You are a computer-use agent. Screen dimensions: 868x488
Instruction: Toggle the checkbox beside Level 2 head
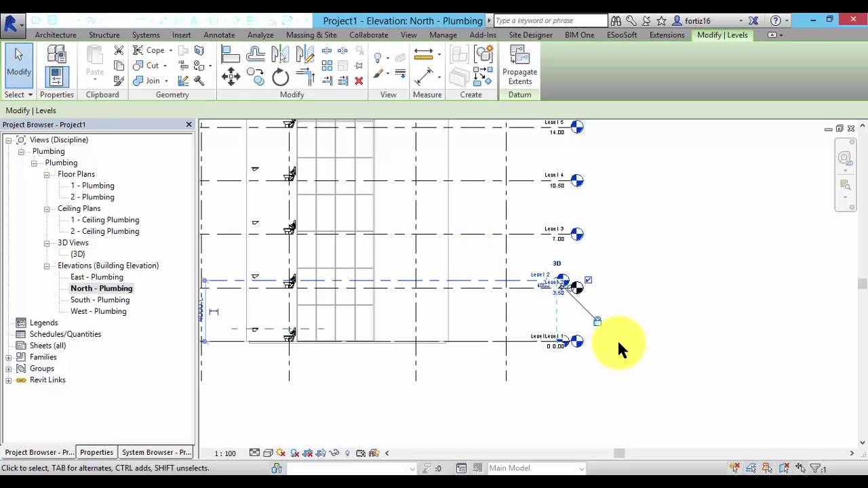(x=588, y=279)
